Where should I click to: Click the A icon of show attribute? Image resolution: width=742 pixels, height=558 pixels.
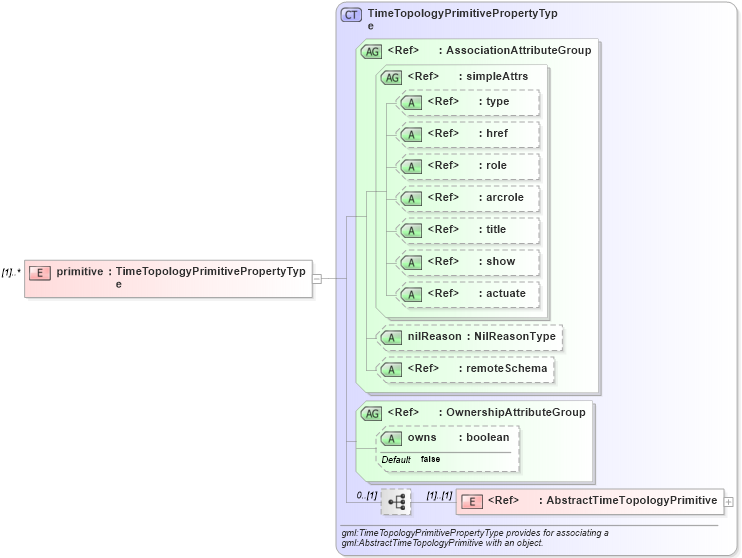point(411,263)
